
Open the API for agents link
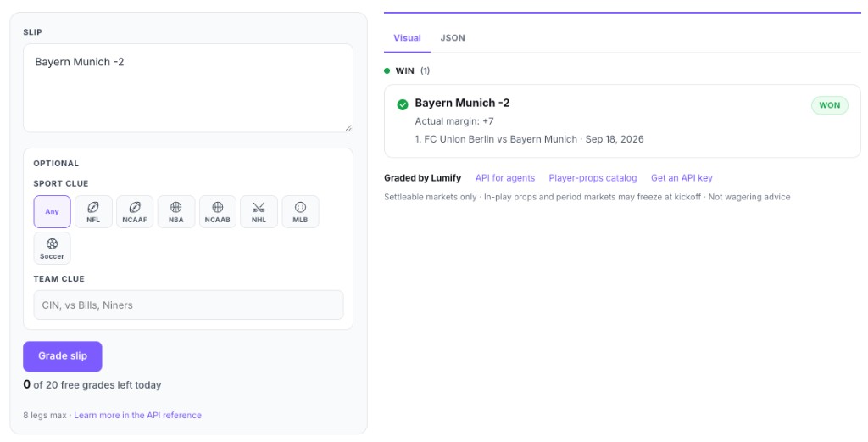[x=505, y=178]
